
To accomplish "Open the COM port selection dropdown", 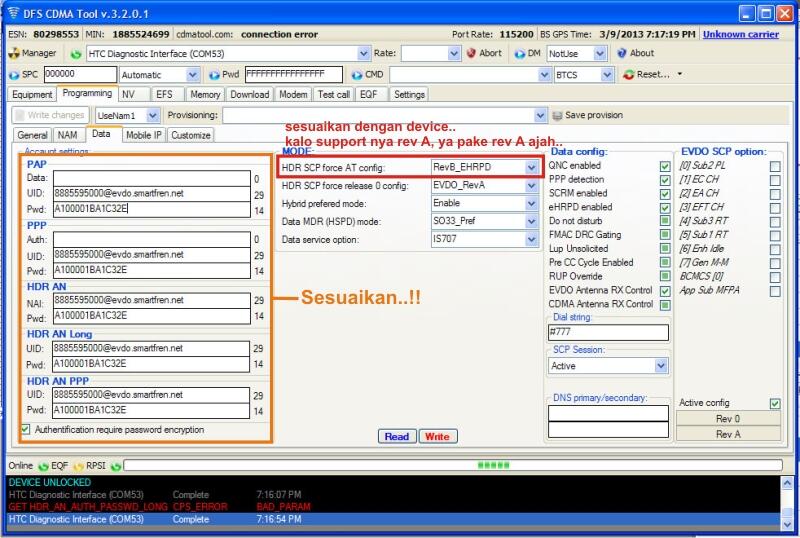I will pos(363,54).
